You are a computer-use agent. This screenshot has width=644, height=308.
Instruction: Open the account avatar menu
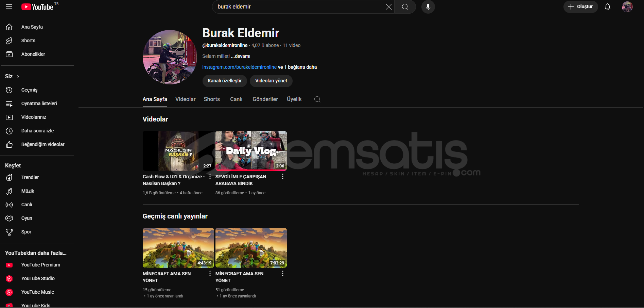[627, 7]
